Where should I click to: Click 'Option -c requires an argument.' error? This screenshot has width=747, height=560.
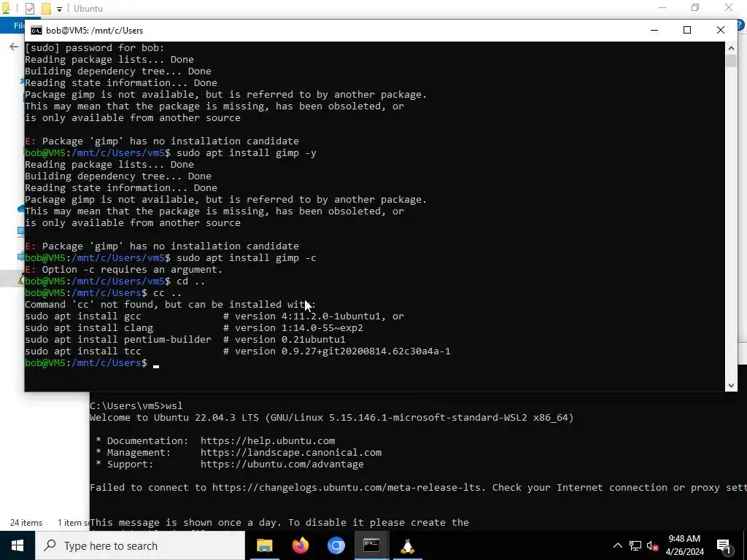point(132,270)
